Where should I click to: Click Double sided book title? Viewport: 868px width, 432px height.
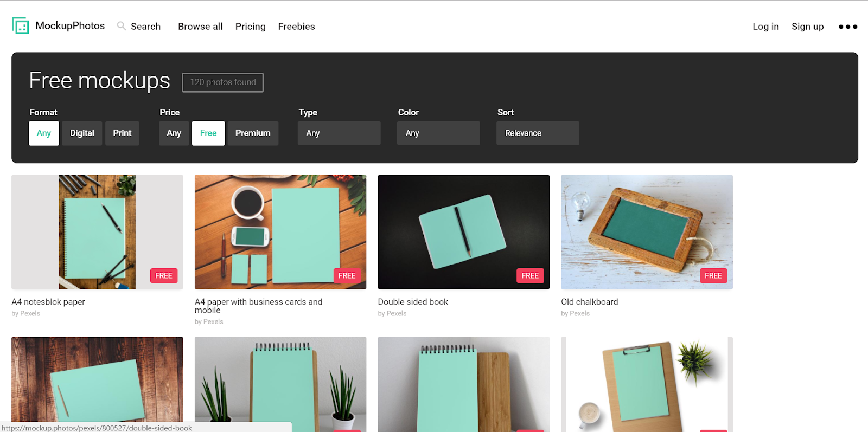point(413,302)
